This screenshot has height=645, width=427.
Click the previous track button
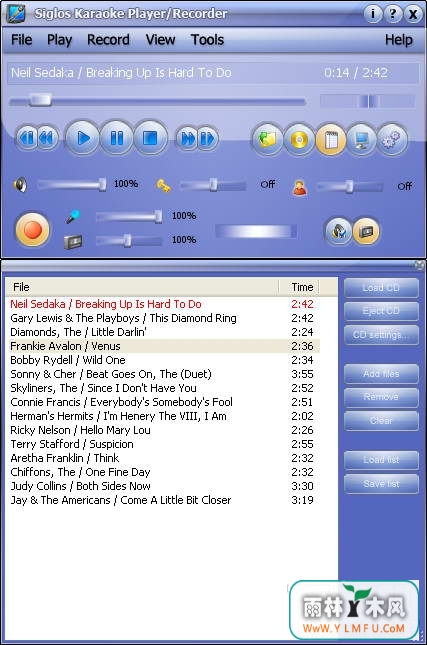[27, 138]
